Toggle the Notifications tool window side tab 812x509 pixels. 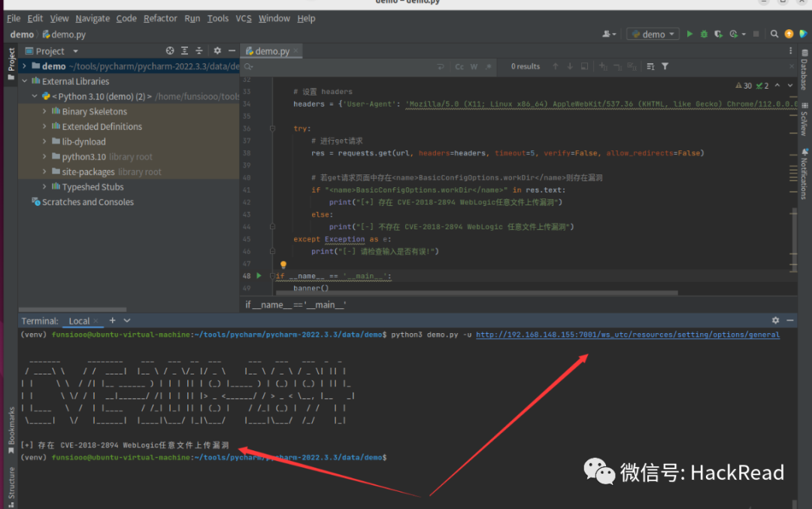[804, 174]
